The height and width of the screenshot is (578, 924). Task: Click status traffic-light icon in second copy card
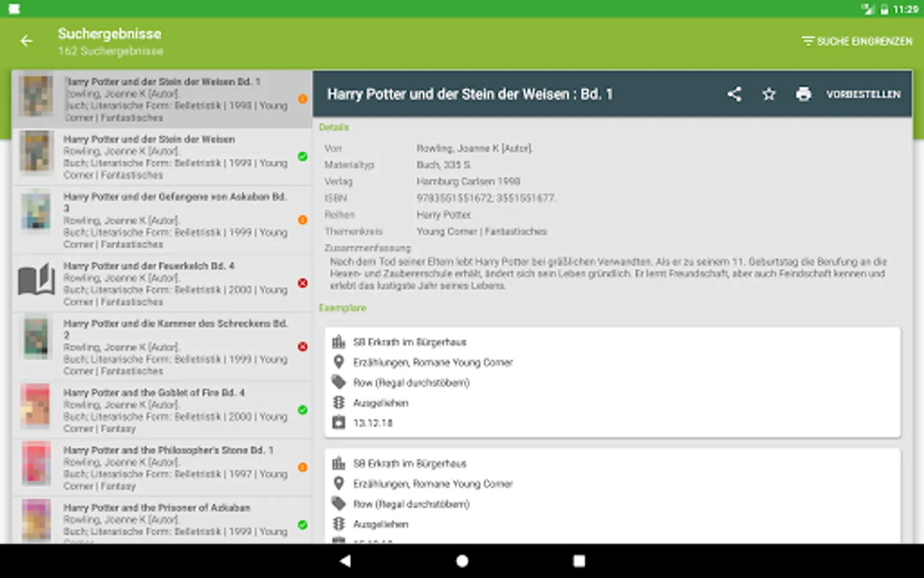[x=339, y=524]
